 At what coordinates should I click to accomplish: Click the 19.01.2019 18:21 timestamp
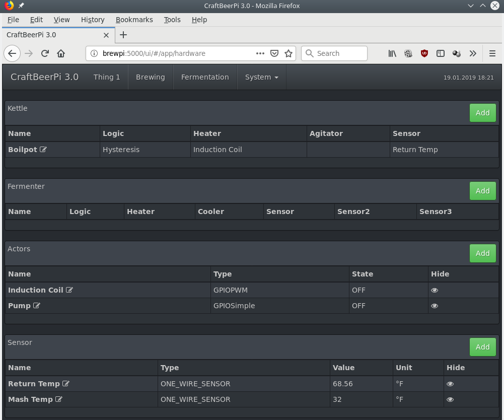468,78
